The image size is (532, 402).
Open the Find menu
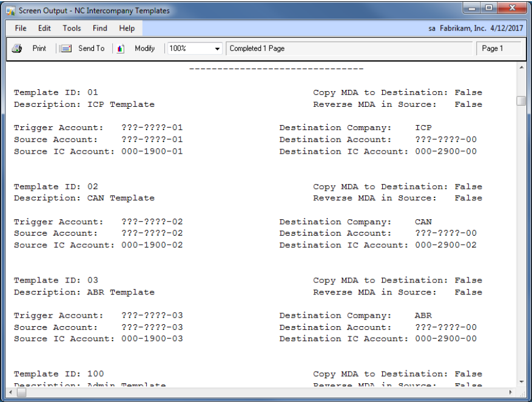click(x=99, y=29)
